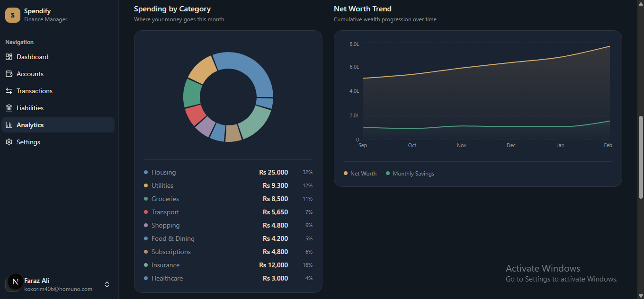Open the Accounts section icon
The image size is (644, 299).
tap(9, 74)
